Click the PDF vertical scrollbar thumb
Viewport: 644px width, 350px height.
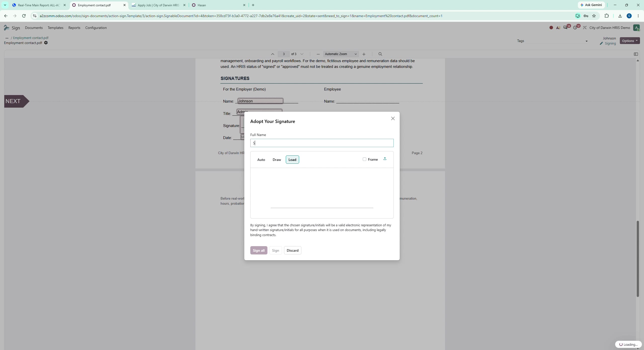[x=638, y=259]
